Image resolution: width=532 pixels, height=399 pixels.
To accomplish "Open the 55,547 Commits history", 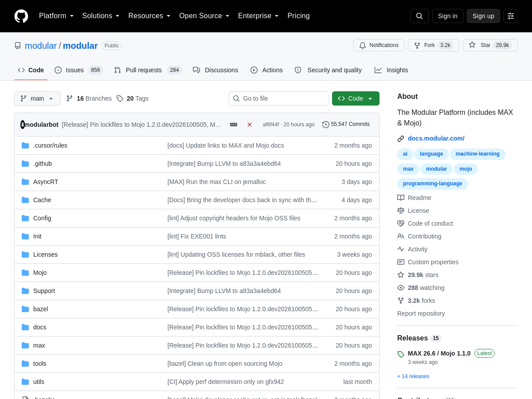I will [346, 125].
